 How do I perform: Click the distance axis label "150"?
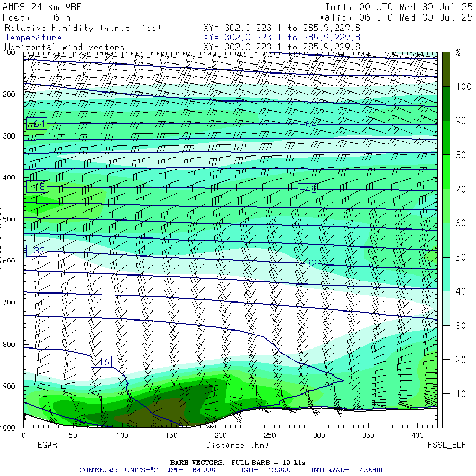click(171, 435)
